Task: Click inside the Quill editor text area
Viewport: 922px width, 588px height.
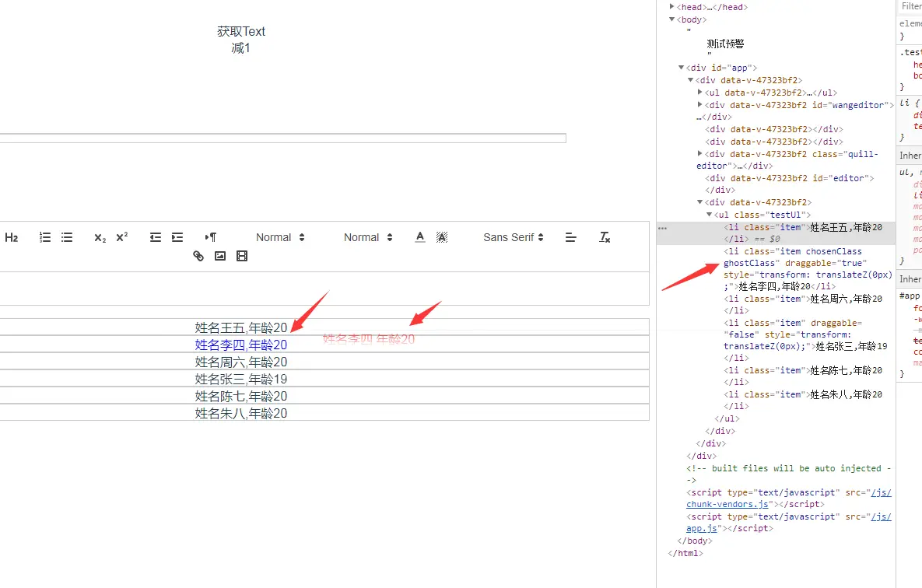Action: coord(324,288)
